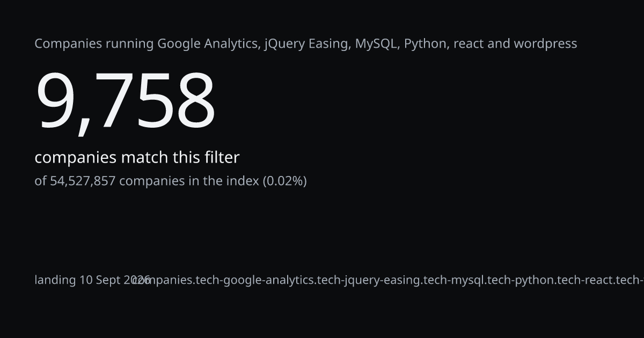Click 'jQuery Easing' in the heading
644x338 pixels.
[x=308, y=44]
